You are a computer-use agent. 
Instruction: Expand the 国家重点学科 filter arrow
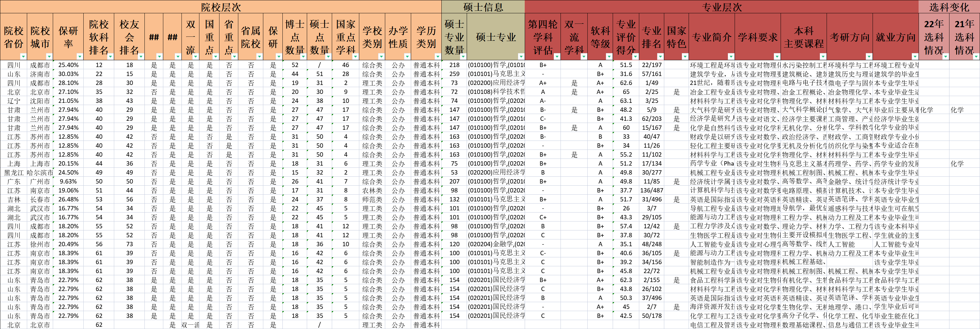[x=356, y=56]
